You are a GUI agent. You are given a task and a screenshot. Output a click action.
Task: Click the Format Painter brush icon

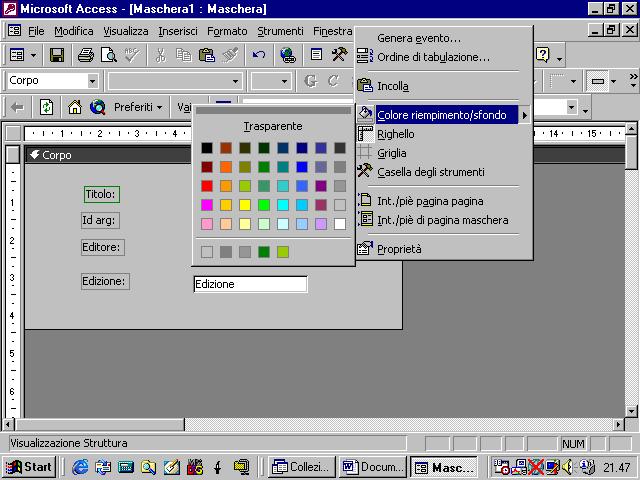pos(230,55)
